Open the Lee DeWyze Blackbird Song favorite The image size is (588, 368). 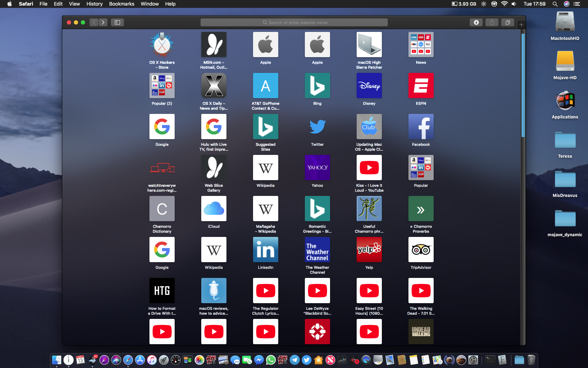tap(317, 291)
